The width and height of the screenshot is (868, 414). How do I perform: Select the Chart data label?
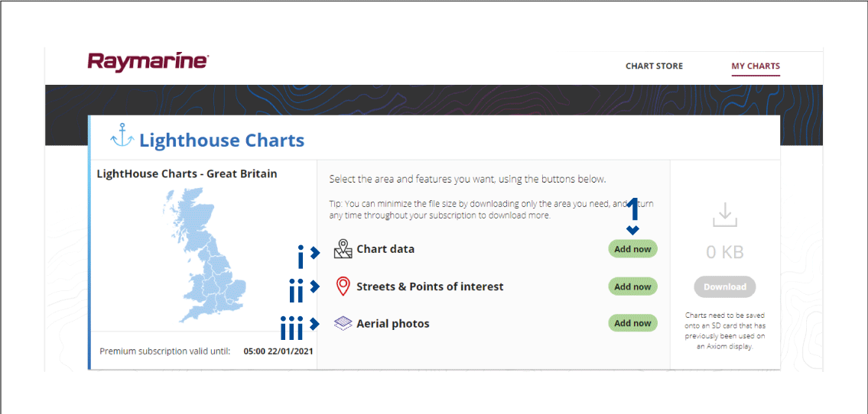(385, 249)
